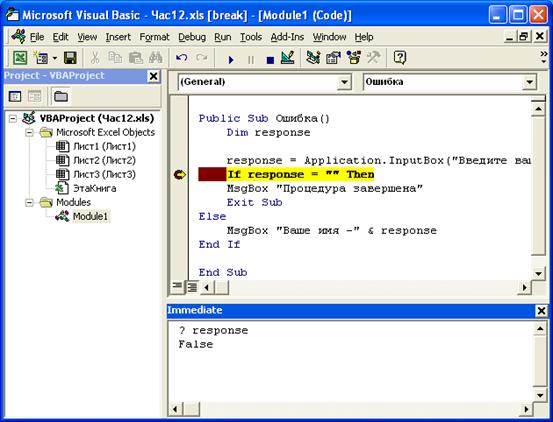The image size is (553, 422).
Task: Click Insert UserForm toolbar icon
Action: [x=41, y=58]
